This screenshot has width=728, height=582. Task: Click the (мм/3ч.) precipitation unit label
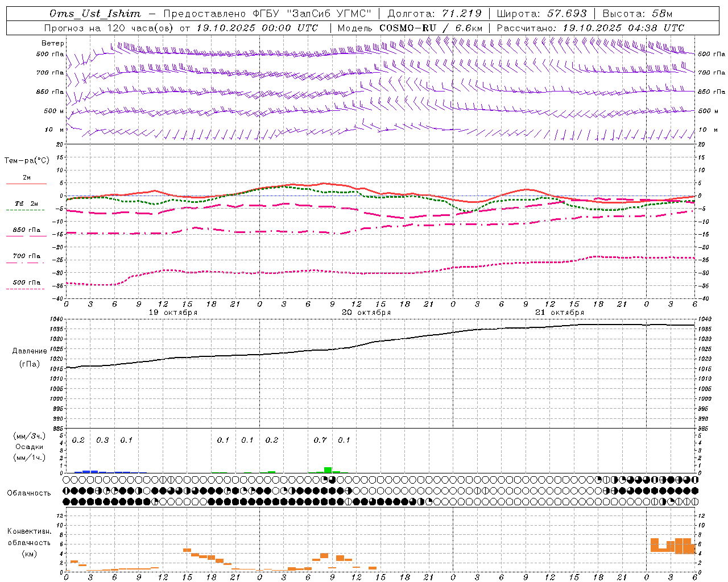pyautogui.click(x=30, y=436)
